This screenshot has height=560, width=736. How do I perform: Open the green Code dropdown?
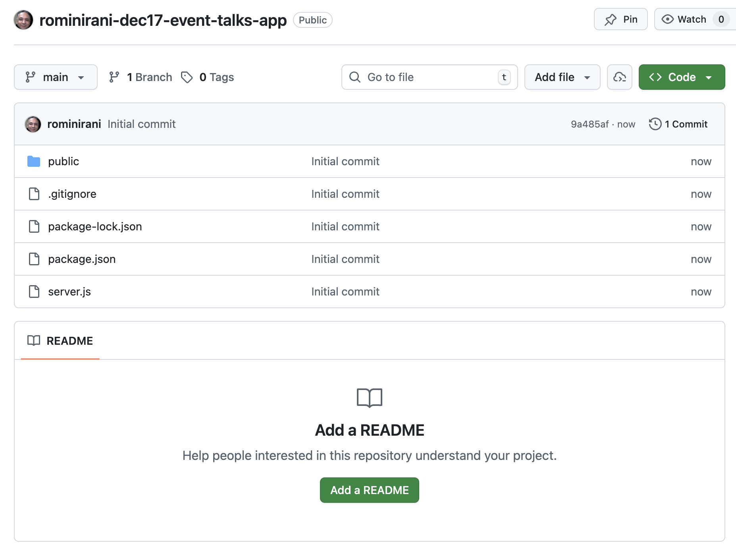coord(681,77)
